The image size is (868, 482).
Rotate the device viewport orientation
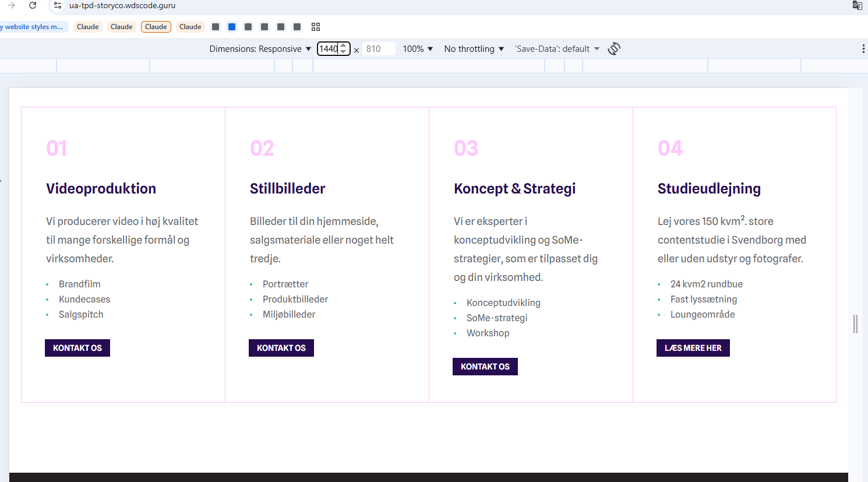coord(614,49)
